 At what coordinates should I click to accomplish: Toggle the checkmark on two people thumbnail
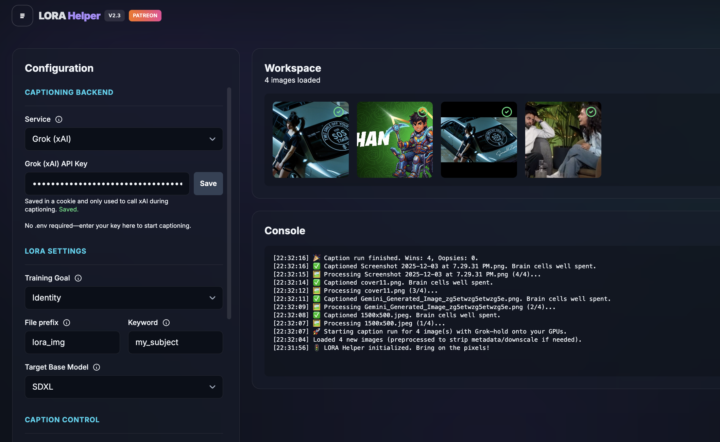591,112
